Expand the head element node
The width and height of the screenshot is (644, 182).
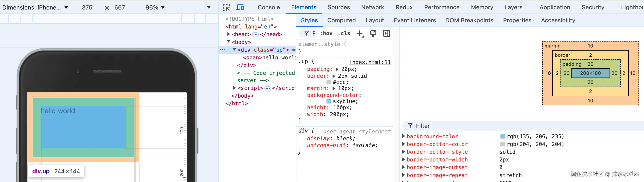point(228,34)
